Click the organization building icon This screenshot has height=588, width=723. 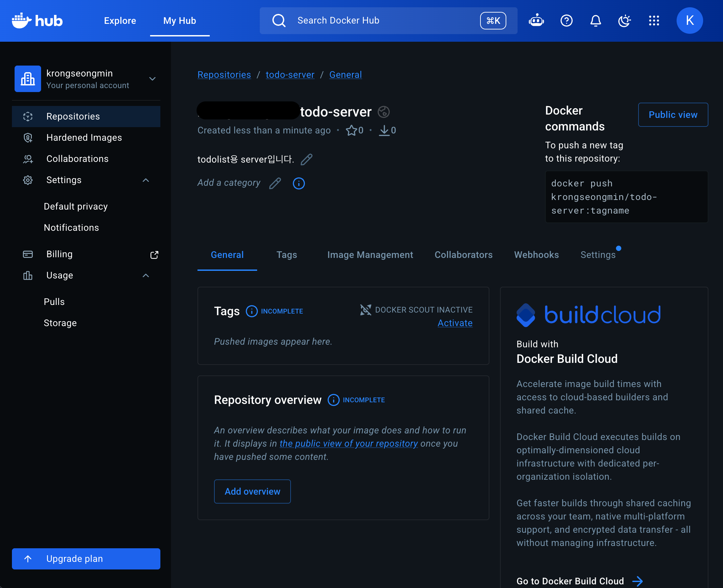pyautogui.click(x=28, y=78)
